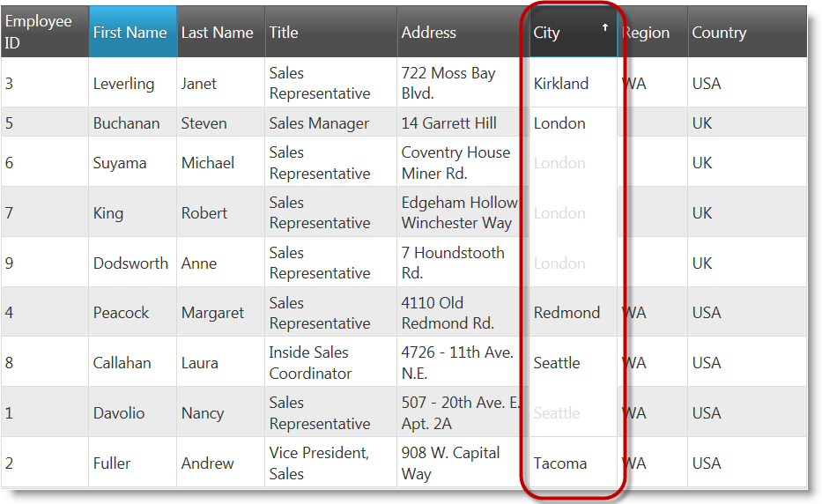Sort the grid by Title column
The height and width of the screenshot is (504, 822).
[285, 33]
